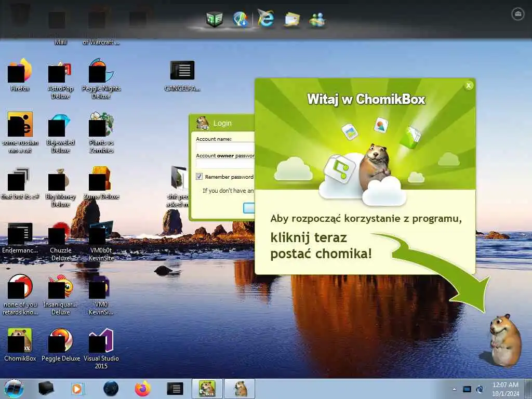
Task: Launch Peggle Nights Deluxe shortcut
Action: 101,79
